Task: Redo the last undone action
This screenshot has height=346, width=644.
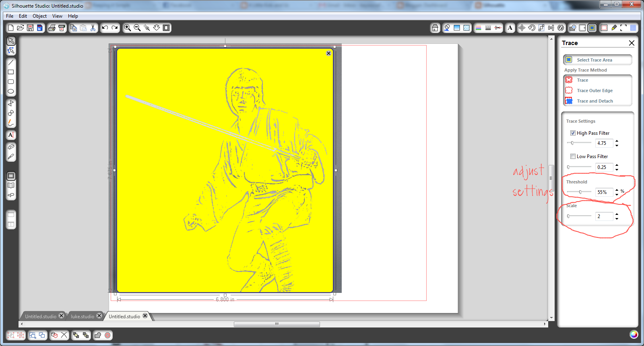Action: [115, 28]
